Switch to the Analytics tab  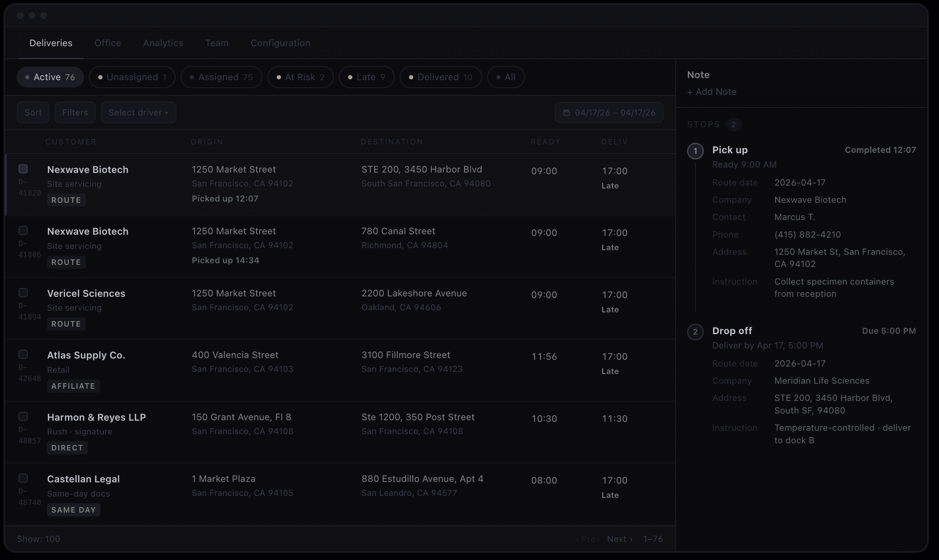click(163, 43)
